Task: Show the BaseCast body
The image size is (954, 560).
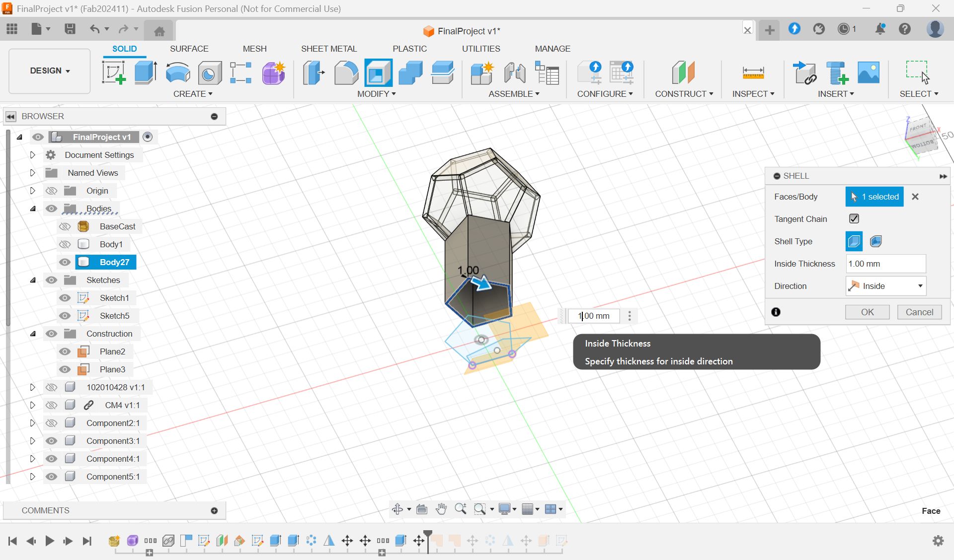Action: [65, 226]
